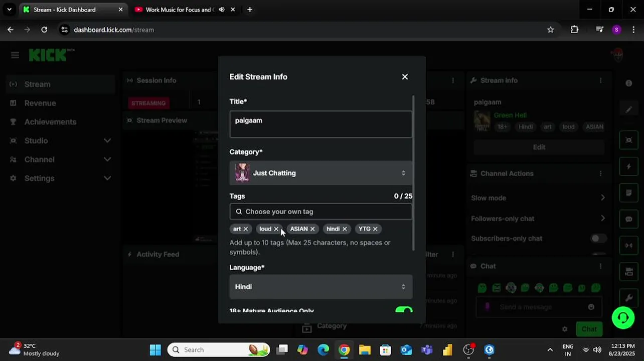
Task: Click the dialog's vertical scrollbar
Action: point(414,173)
